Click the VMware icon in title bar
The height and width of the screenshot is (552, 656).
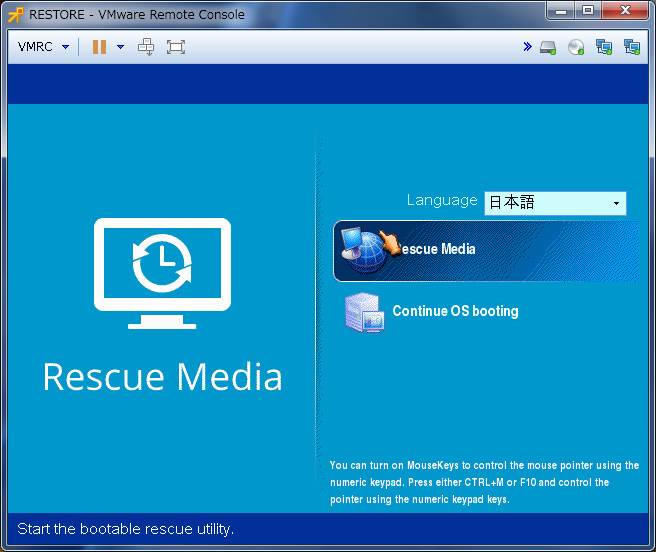[x=15, y=14]
